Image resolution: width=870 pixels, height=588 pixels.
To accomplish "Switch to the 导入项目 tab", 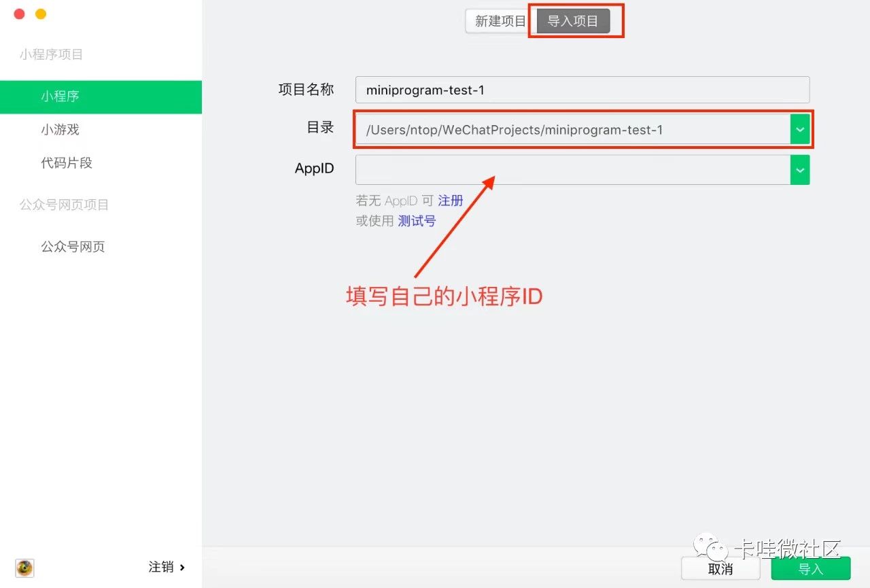I will [x=573, y=21].
